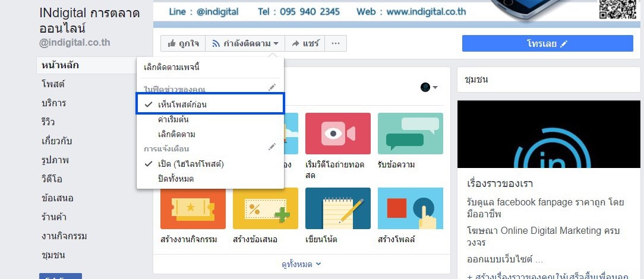The height and width of the screenshot is (279, 644).
Task: Click the เขียนโน้ต label
Action: pyautogui.click(x=321, y=239)
